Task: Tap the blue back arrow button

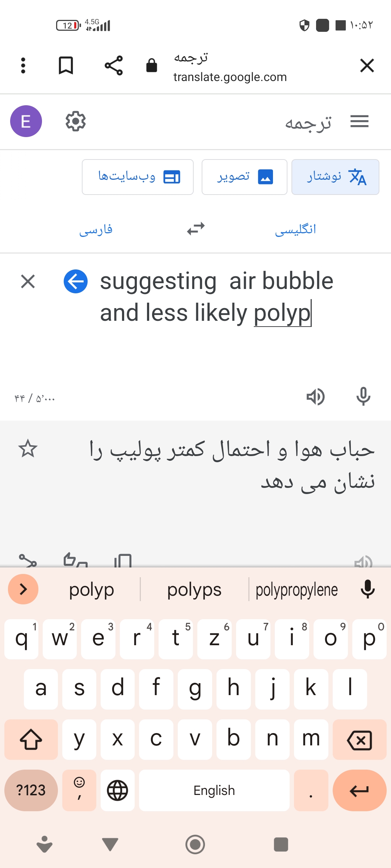Action: pyautogui.click(x=76, y=281)
